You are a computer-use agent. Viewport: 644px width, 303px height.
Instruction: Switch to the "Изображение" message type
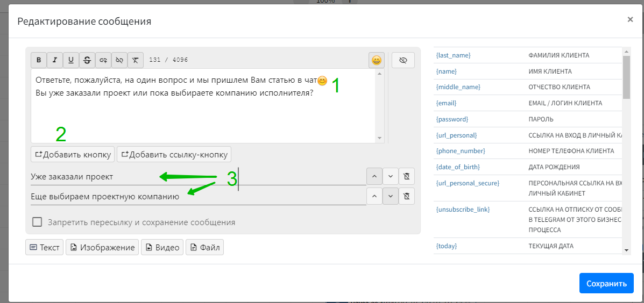tap(102, 248)
